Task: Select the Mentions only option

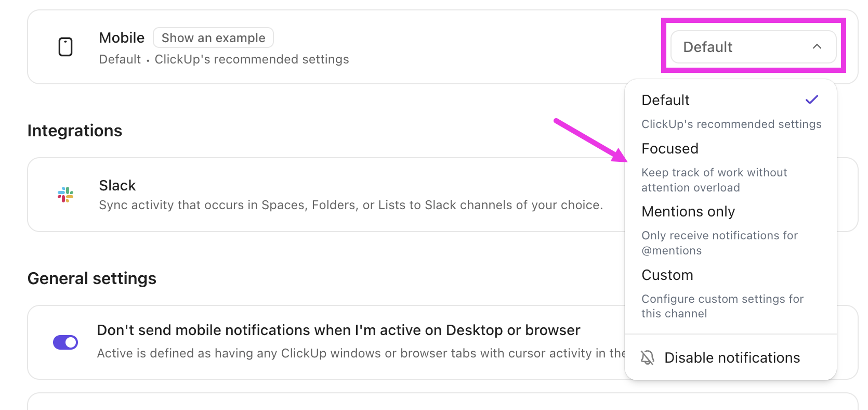Action: tap(688, 212)
